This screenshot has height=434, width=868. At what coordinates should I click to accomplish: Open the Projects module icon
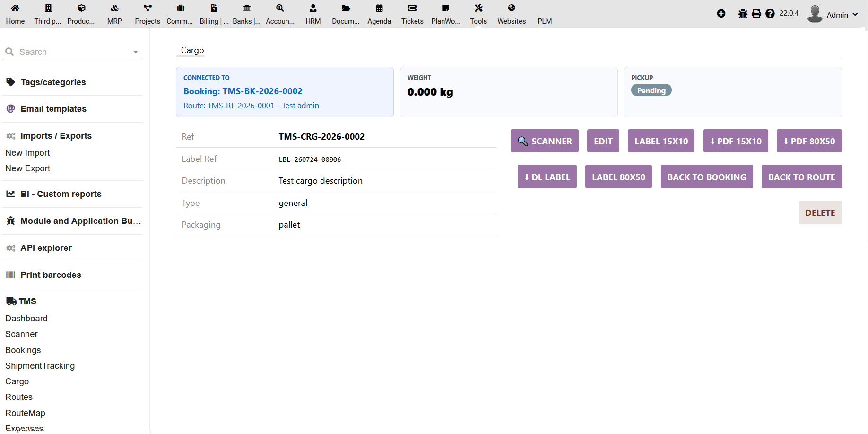148,8
